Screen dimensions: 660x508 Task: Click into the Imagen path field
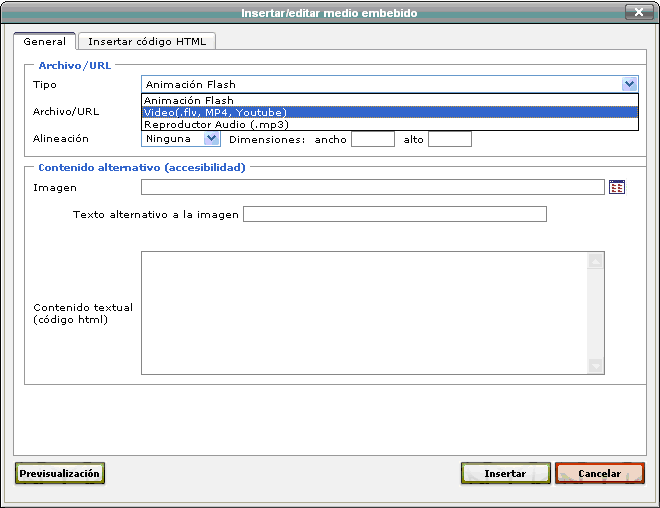(372, 187)
